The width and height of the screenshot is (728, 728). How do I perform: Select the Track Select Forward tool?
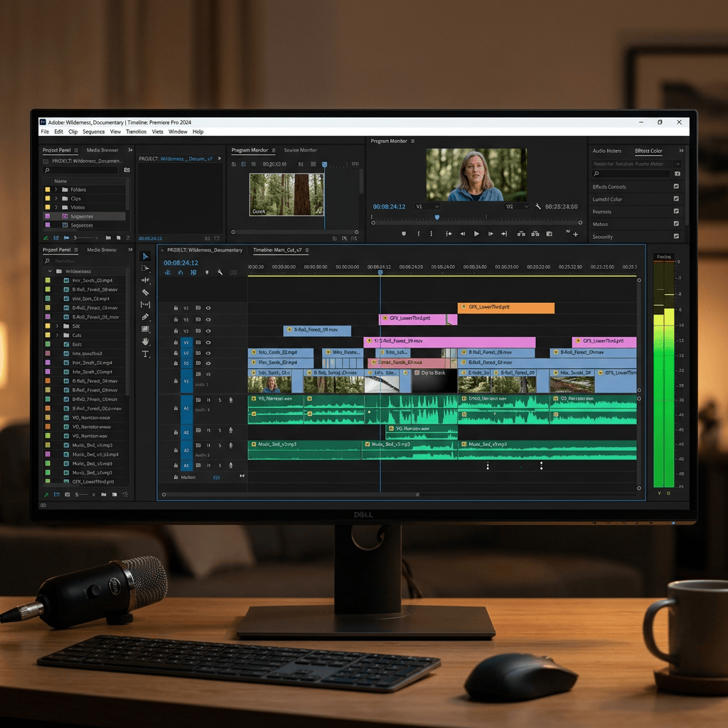pyautogui.click(x=145, y=268)
